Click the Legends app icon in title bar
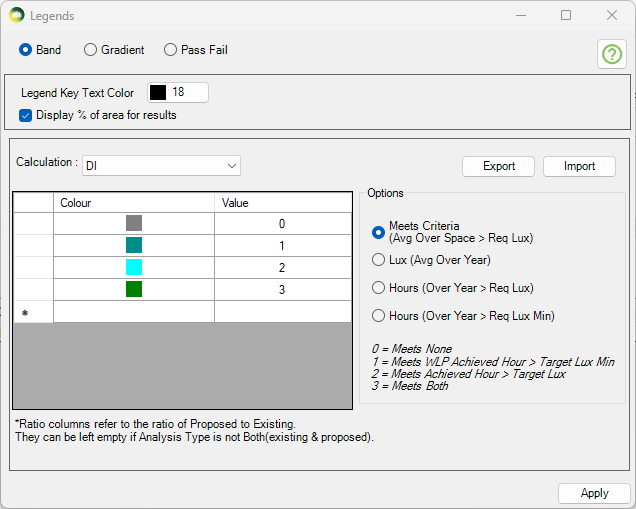Screen dimensions: 636x509 [17, 16]
